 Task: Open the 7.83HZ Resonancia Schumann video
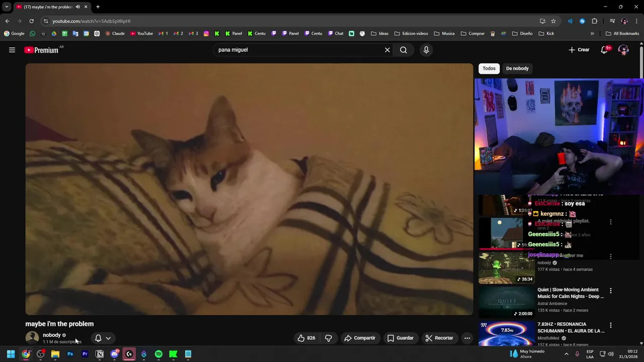coord(571,327)
